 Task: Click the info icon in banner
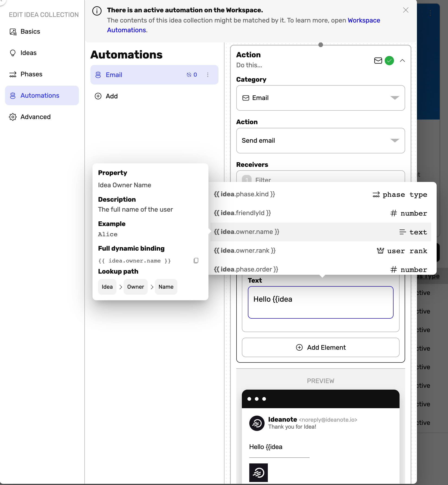coord(97,11)
